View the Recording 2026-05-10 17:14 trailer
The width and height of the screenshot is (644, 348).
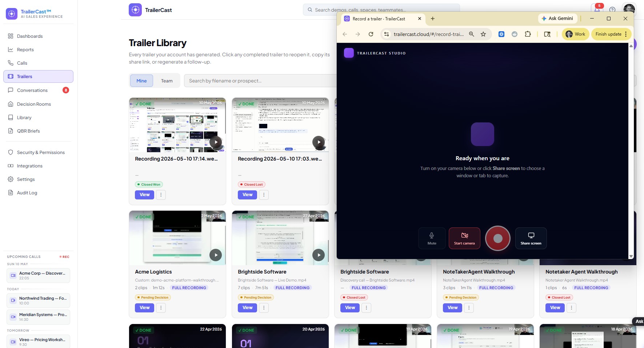pos(145,195)
